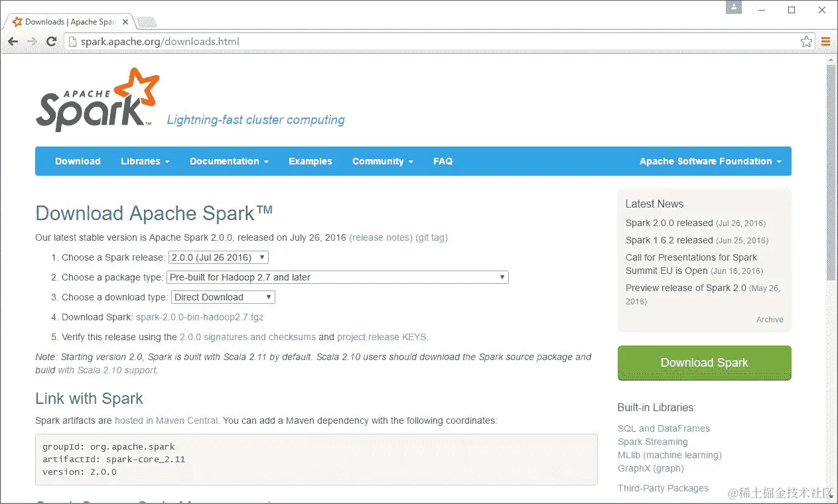Click the Spark favicon on the tab
The image size is (838, 504).
pos(17,22)
